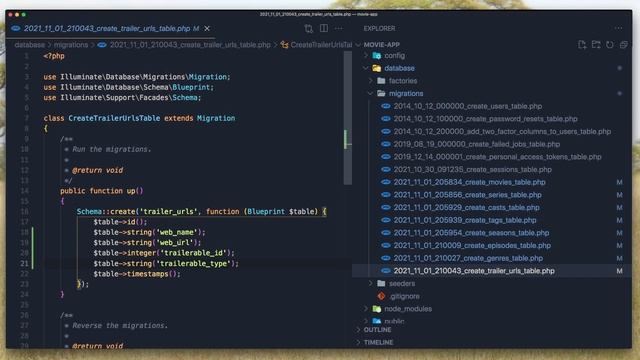Open create_password_resets_table.php migration
This screenshot has width=640, height=360.
point(485,119)
